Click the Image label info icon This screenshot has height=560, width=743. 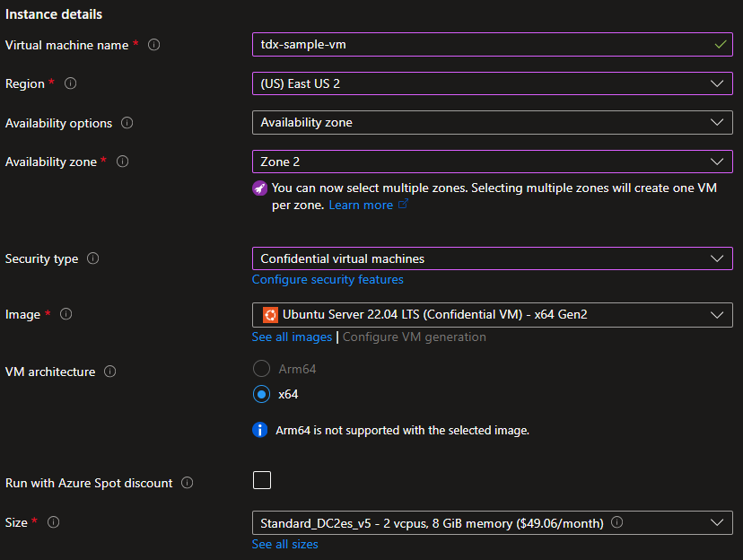click(65, 314)
